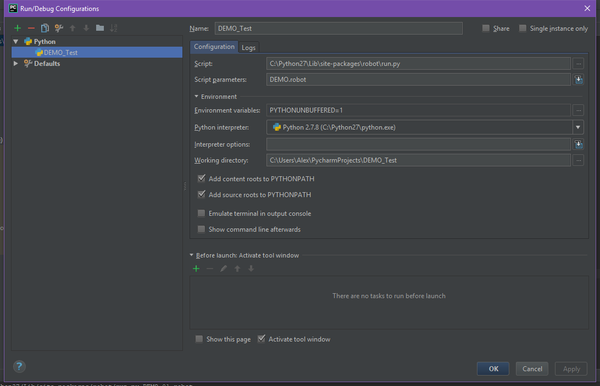Edit defaults wrench icon in toolbar

(x=59, y=28)
